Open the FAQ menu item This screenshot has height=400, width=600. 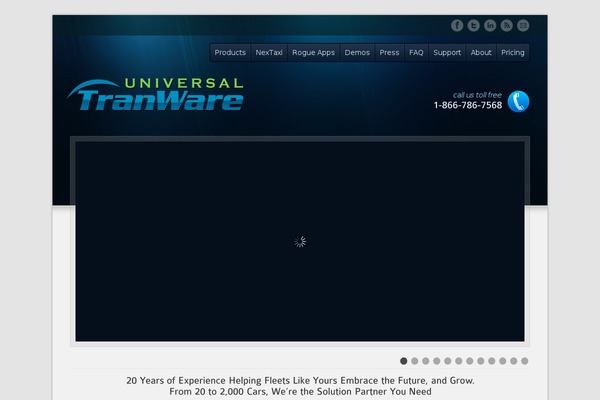(416, 52)
